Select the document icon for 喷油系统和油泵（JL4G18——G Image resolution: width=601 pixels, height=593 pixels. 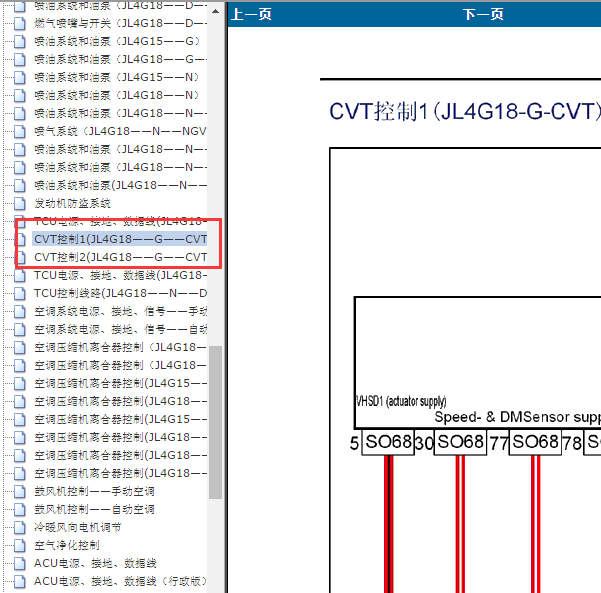(20, 60)
